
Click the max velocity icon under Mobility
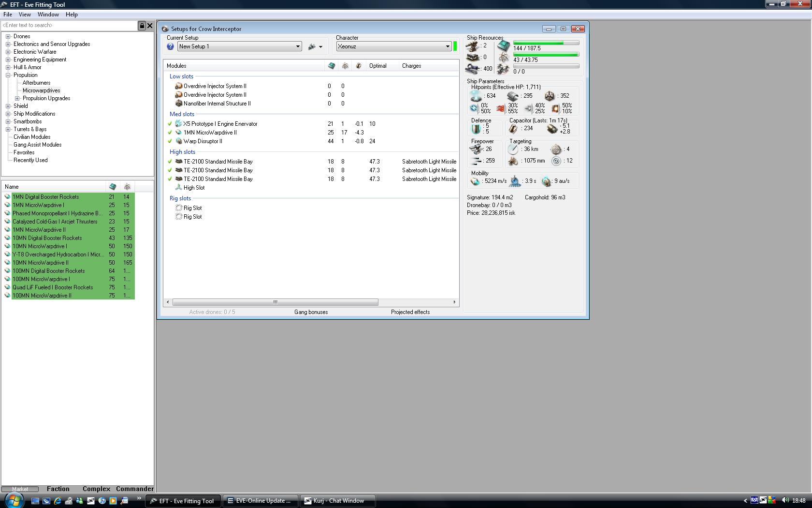point(476,181)
